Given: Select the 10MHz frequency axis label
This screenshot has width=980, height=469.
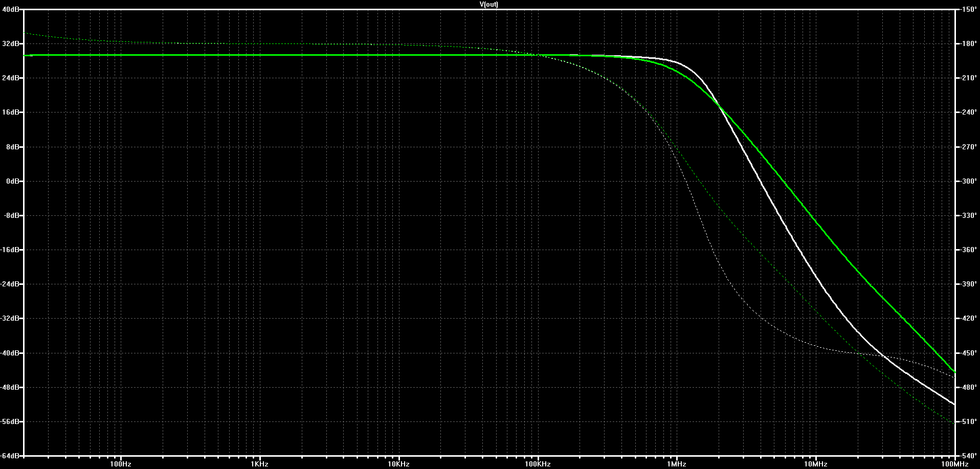Looking at the screenshot, I should pos(815,464).
